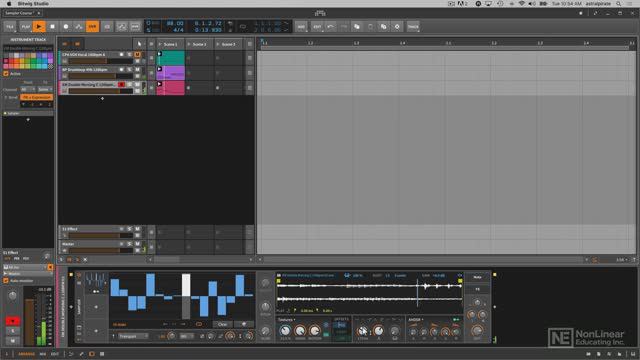Switch to the EDIT view tab
The width and height of the screenshot is (640, 360).
[55, 354]
